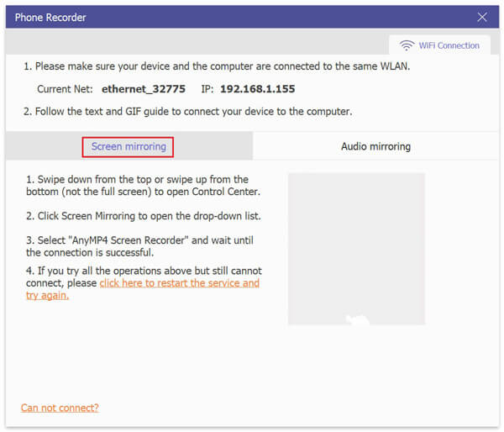The height and width of the screenshot is (432, 504).
Task: Click the "AnyMP4 Screen Recorder" selection step
Action: click(x=139, y=246)
